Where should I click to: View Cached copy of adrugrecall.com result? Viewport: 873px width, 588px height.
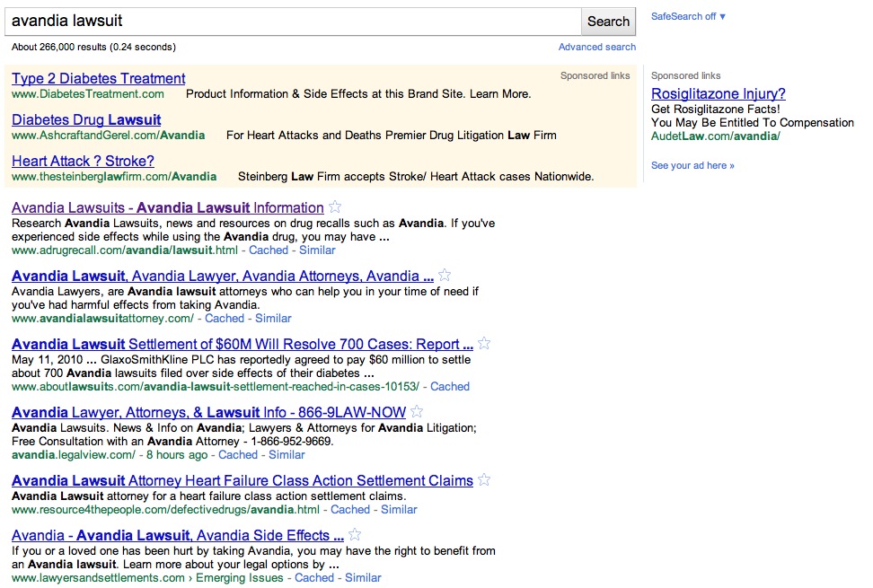[269, 250]
